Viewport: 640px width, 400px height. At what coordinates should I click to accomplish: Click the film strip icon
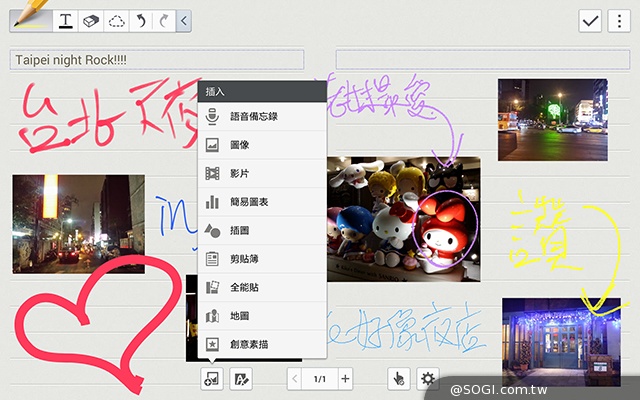(212, 173)
